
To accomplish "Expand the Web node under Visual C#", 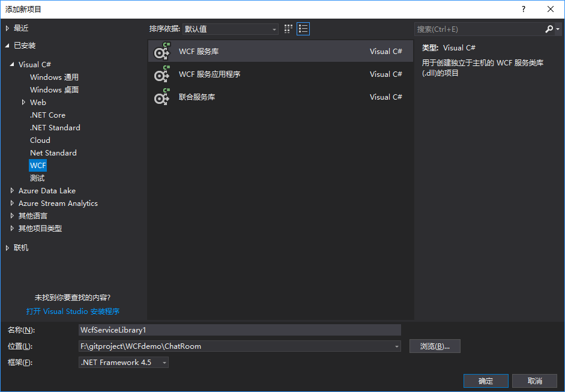I will pos(23,103).
